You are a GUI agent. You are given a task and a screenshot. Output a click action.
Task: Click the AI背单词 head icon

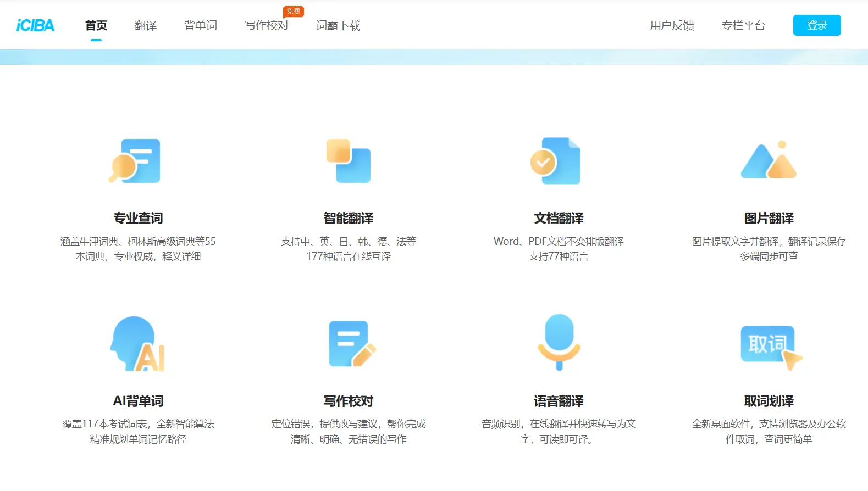coord(138,344)
